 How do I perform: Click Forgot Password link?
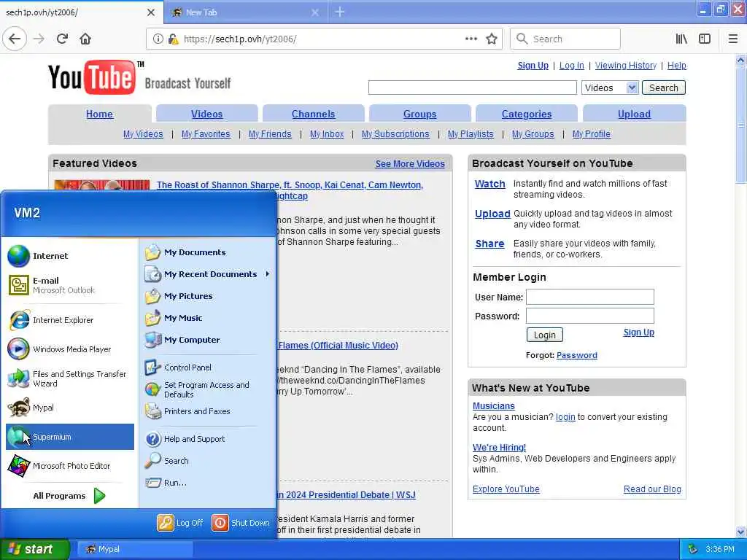576,355
